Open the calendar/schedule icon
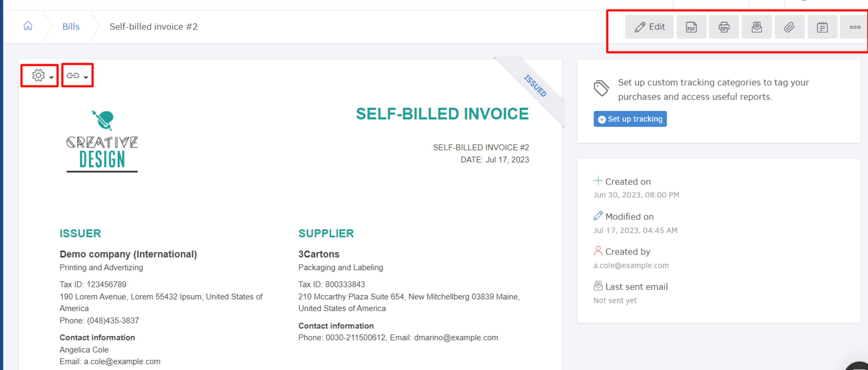868x370 pixels. 822,27
